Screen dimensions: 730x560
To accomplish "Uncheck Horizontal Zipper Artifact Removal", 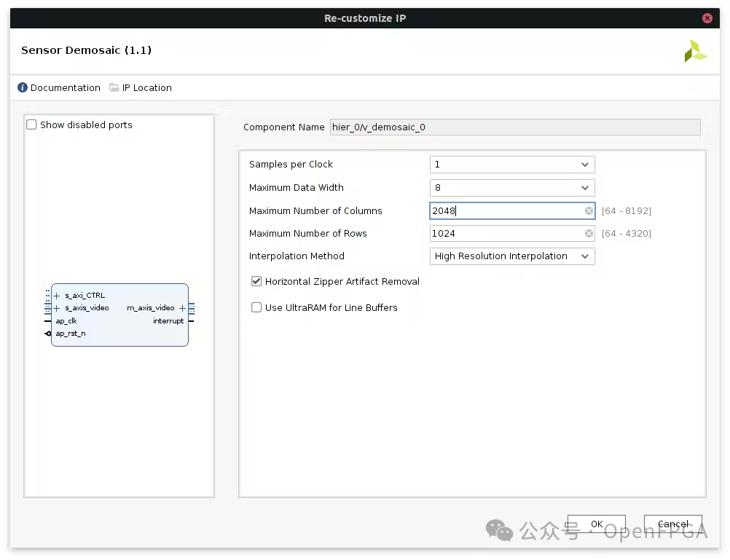I will (256, 281).
